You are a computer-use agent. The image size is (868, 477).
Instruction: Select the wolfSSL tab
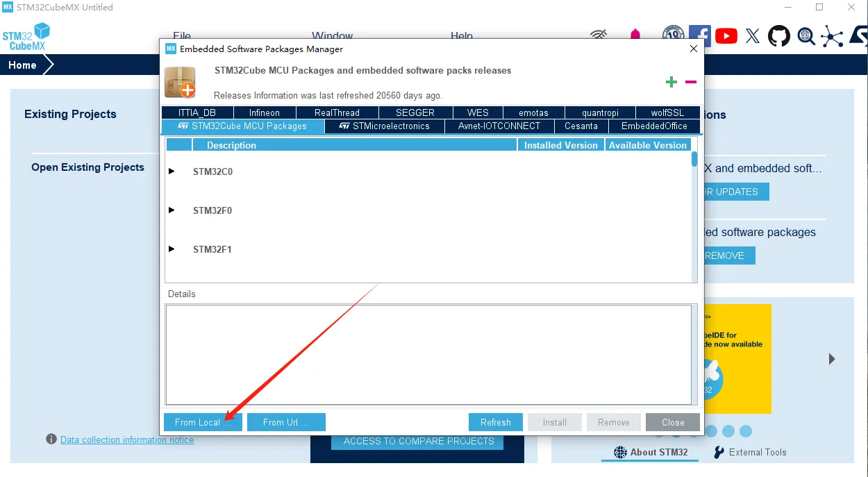click(667, 112)
